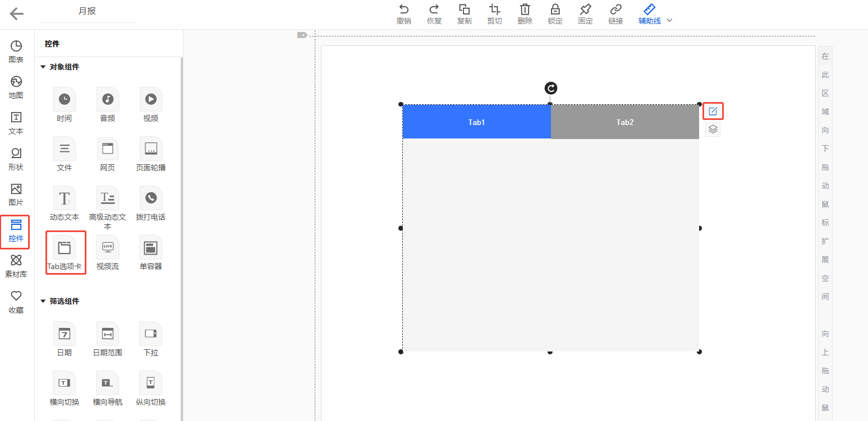Select the Video stream (视频流) component
This screenshot has height=421, width=868.
(108, 253)
